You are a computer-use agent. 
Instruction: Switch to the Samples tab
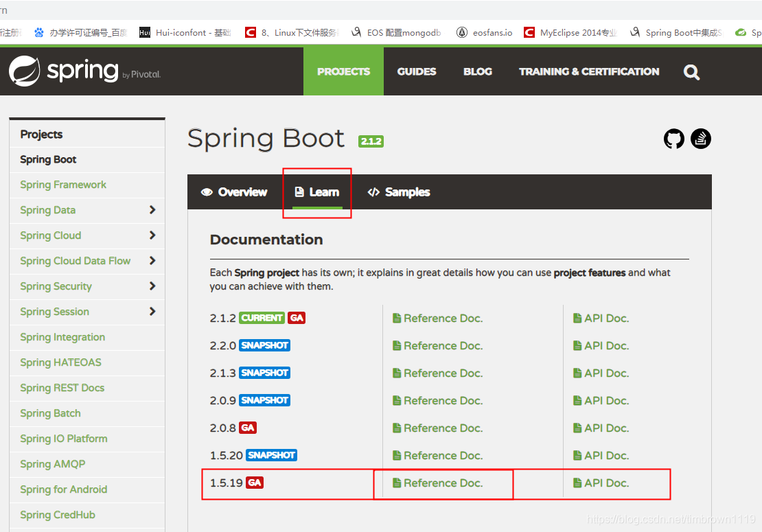point(398,192)
